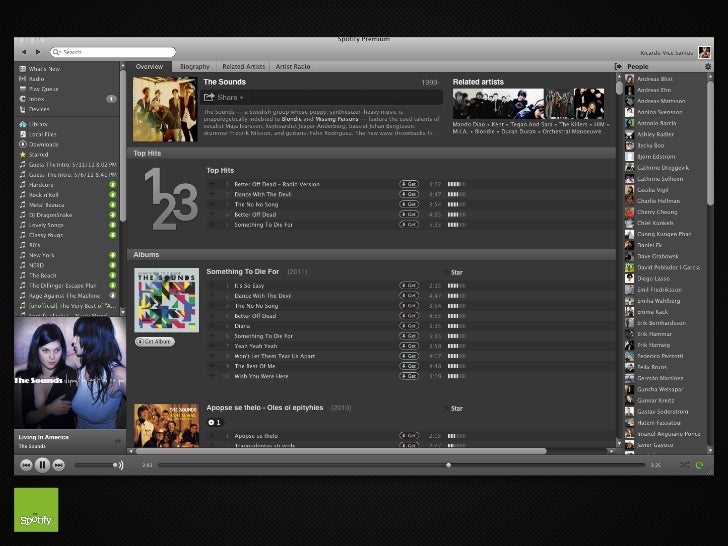Skip to next track

[x=58, y=465]
